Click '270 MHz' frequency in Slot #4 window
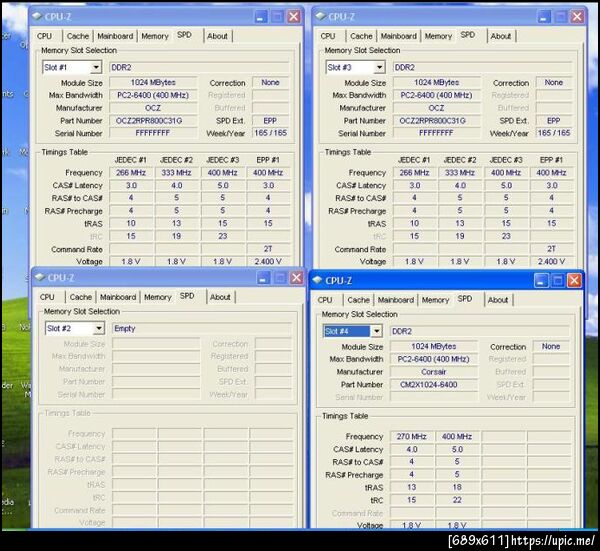This screenshot has width=600, height=551. [412, 436]
